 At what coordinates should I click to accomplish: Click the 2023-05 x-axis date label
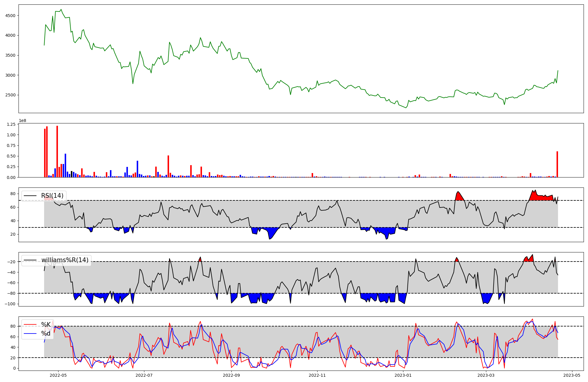coord(572,375)
